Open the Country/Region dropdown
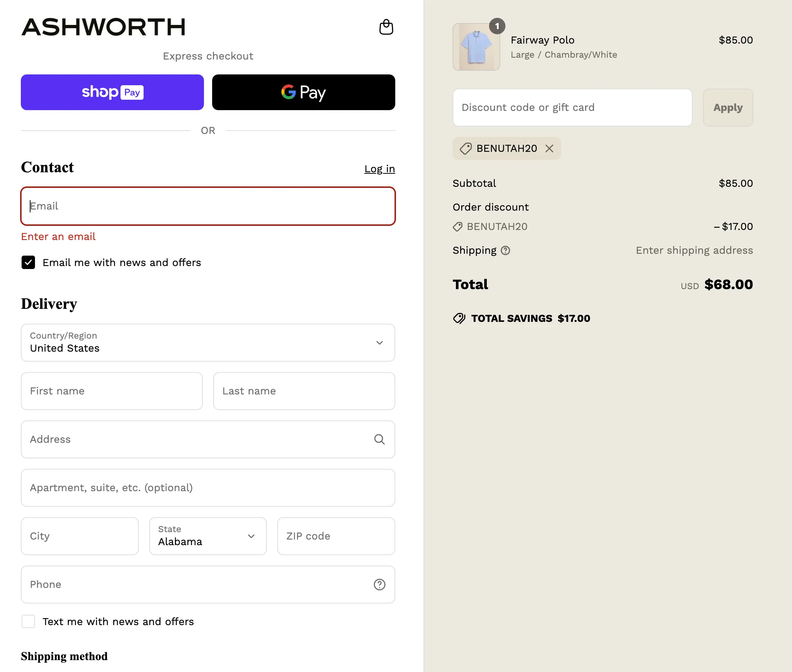 pos(208,343)
